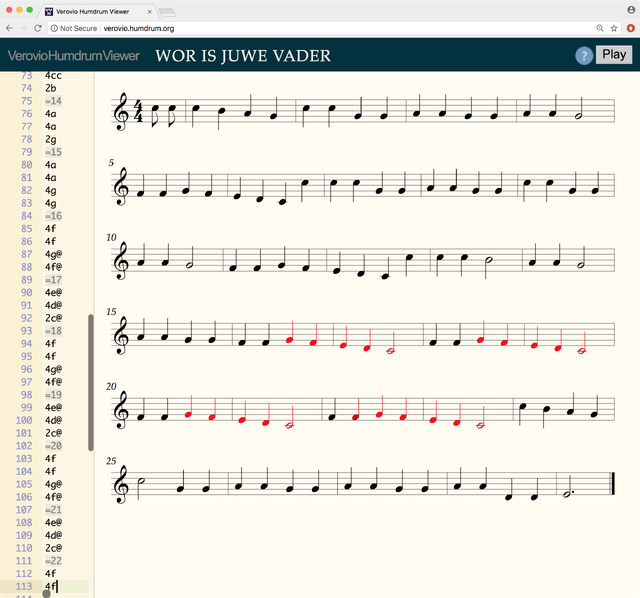Image resolution: width=640 pixels, height=598 pixels.
Task: Close the Verovio Humdrum Viewer tab
Action: [x=147, y=10]
